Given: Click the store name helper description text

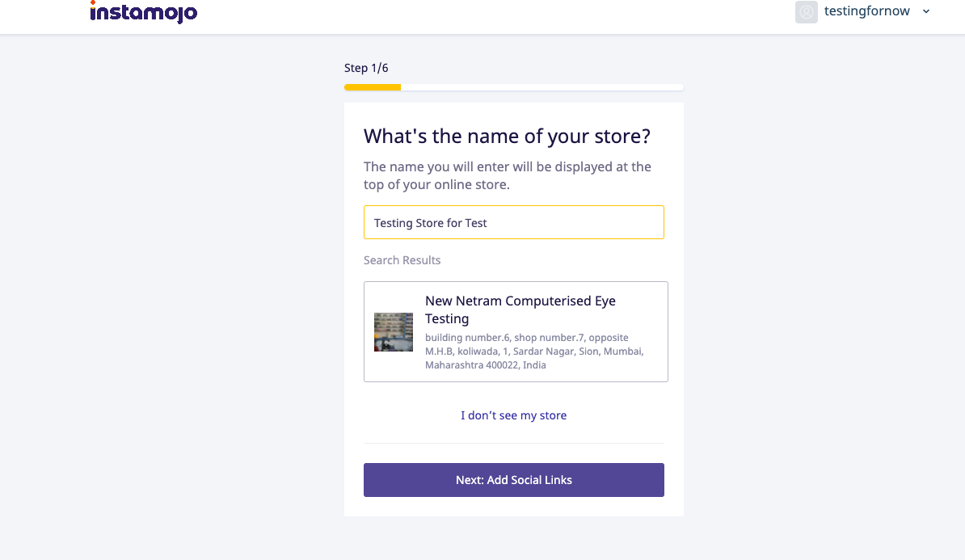Looking at the screenshot, I should point(507,175).
